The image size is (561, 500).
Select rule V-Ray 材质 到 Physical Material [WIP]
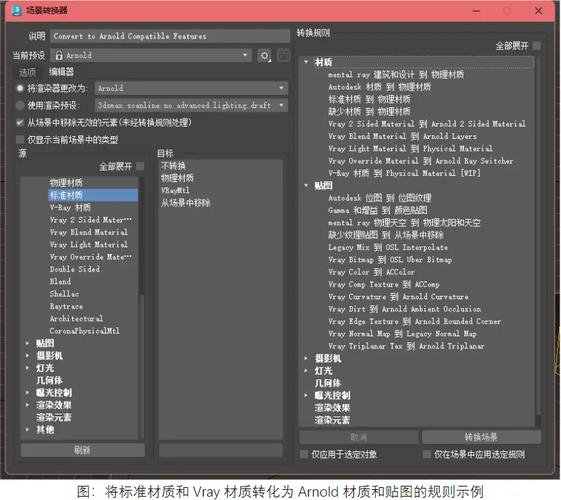(404, 173)
